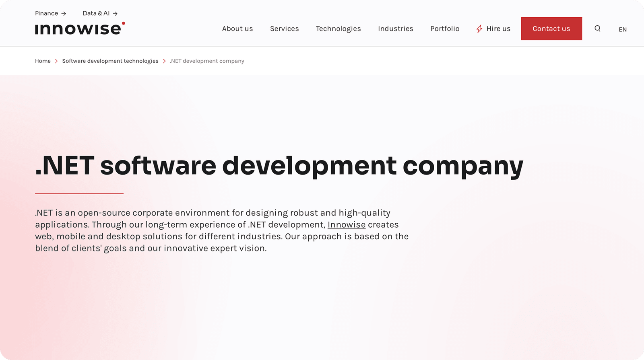Screen dimensions: 644x360
Task: Go to the Portfolio page
Action: click(445, 29)
